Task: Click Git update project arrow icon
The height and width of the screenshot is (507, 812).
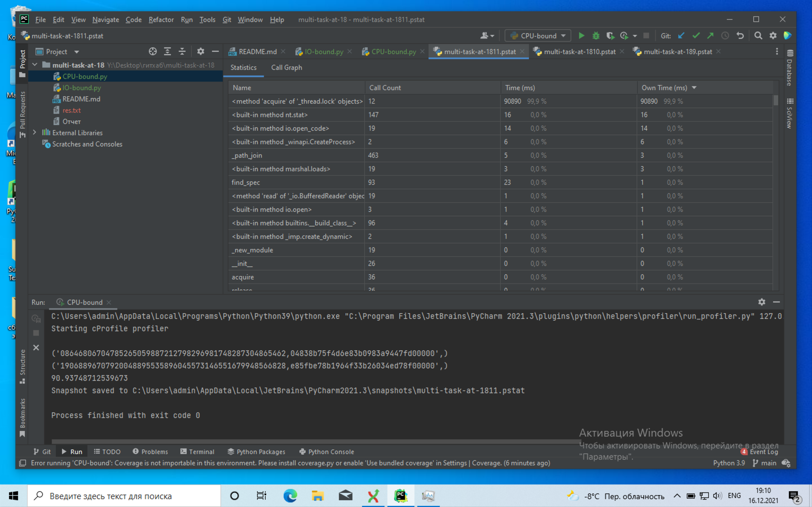Action: [x=681, y=35]
